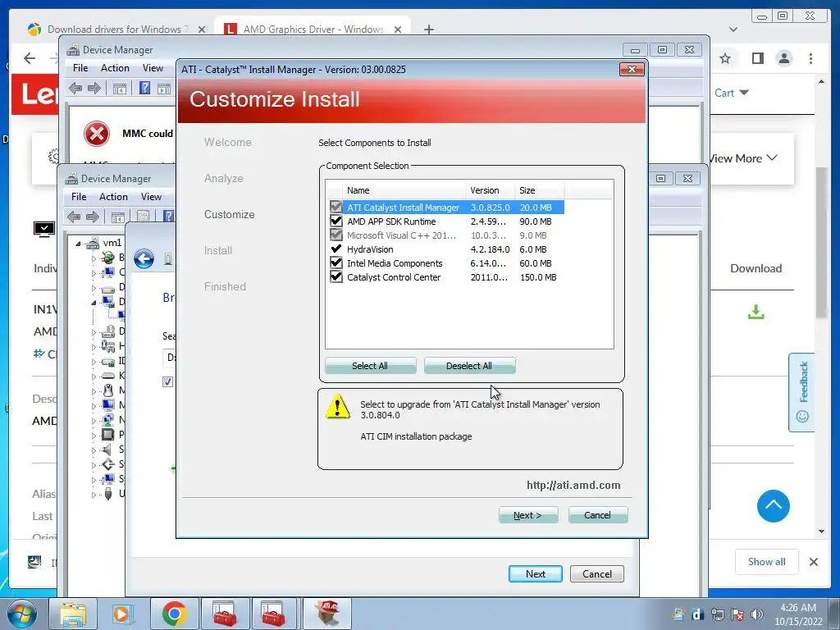Go back in Chrome browser
Viewport: 840px width, 630px height.
click(x=30, y=58)
